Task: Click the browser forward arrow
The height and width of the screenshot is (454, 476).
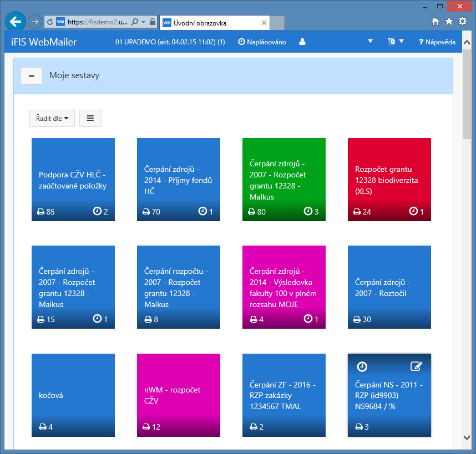Action: click(34, 22)
